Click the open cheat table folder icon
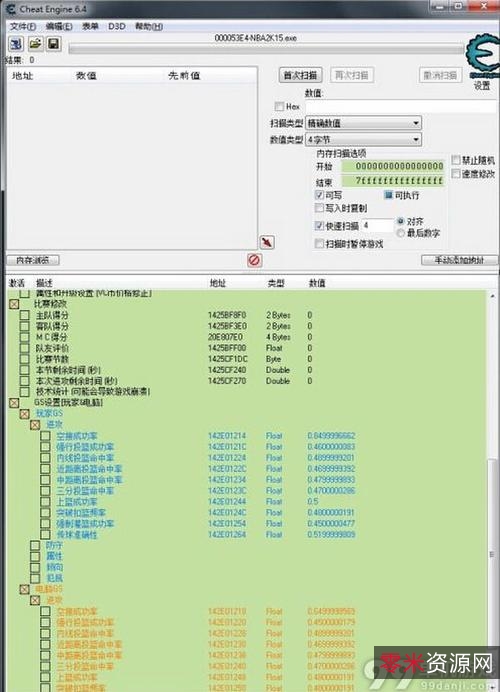The width and height of the screenshot is (500, 692). click(x=35, y=44)
